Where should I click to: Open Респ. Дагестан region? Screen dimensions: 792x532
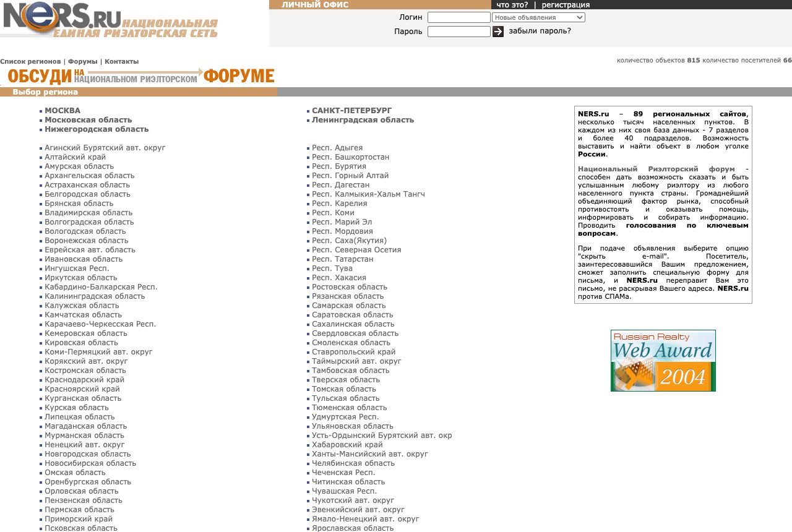[341, 185]
